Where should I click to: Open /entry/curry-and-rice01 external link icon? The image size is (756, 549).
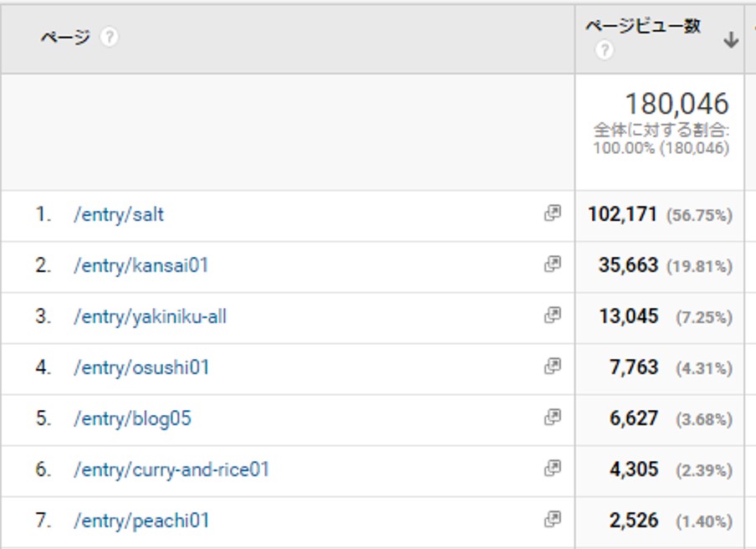(553, 469)
